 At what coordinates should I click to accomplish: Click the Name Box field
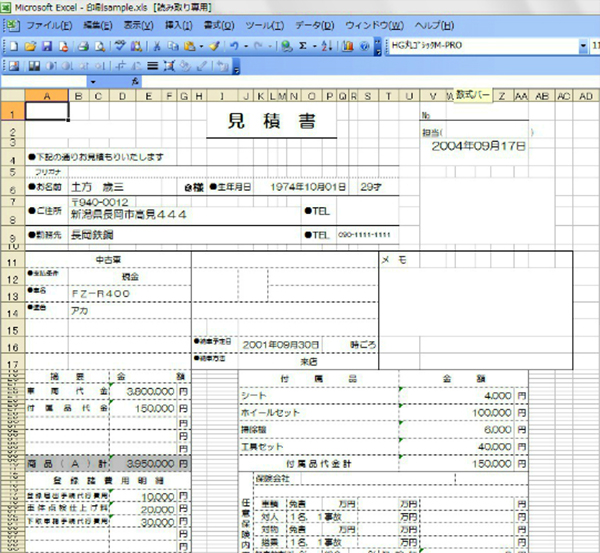tap(44, 82)
